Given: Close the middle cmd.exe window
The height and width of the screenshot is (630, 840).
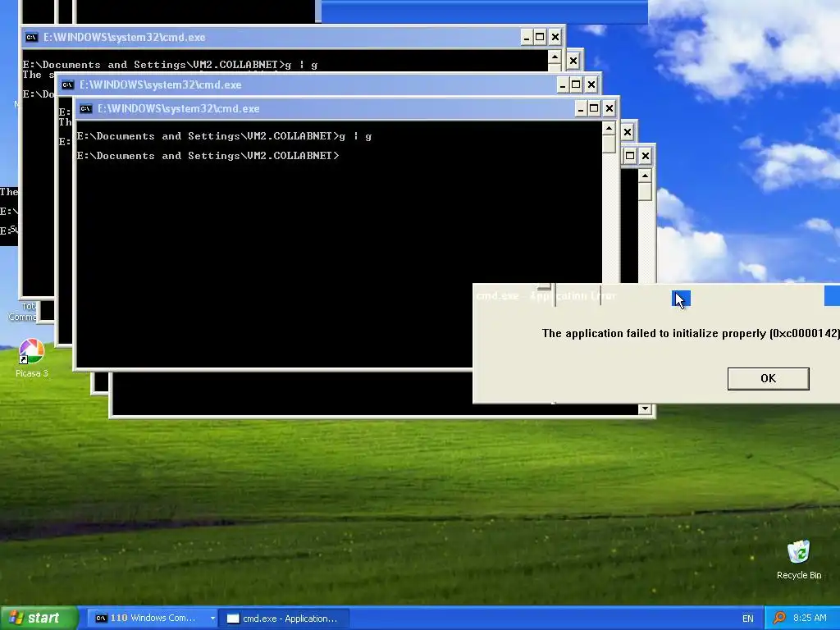Looking at the screenshot, I should tap(591, 84).
